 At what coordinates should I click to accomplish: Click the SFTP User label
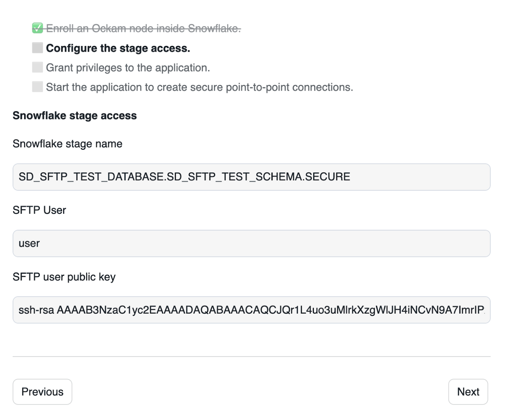point(39,210)
